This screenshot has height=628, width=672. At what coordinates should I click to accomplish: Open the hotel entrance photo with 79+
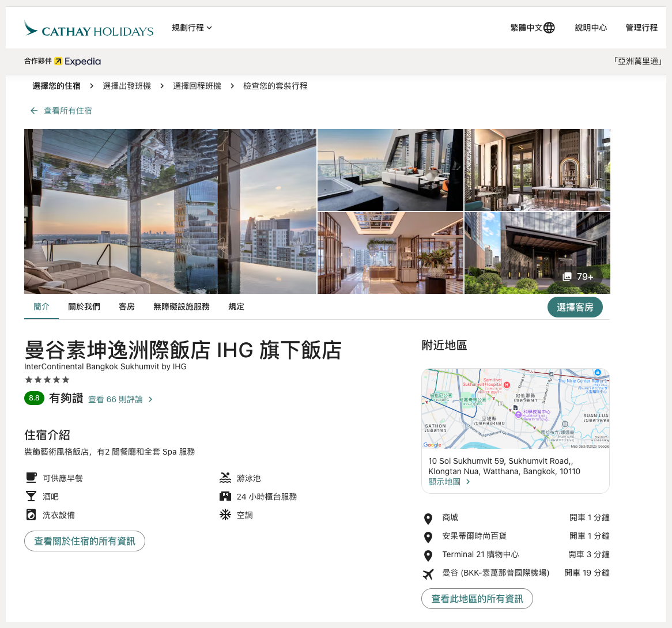[x=538, y=253]
